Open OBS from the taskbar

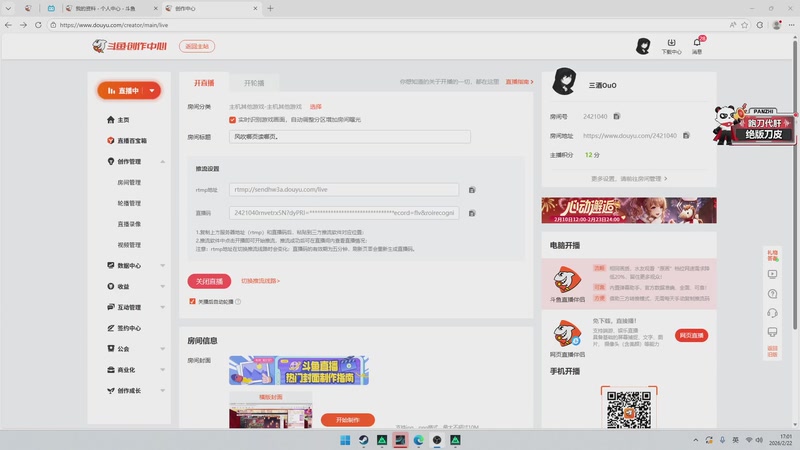[x=437, y=440]
